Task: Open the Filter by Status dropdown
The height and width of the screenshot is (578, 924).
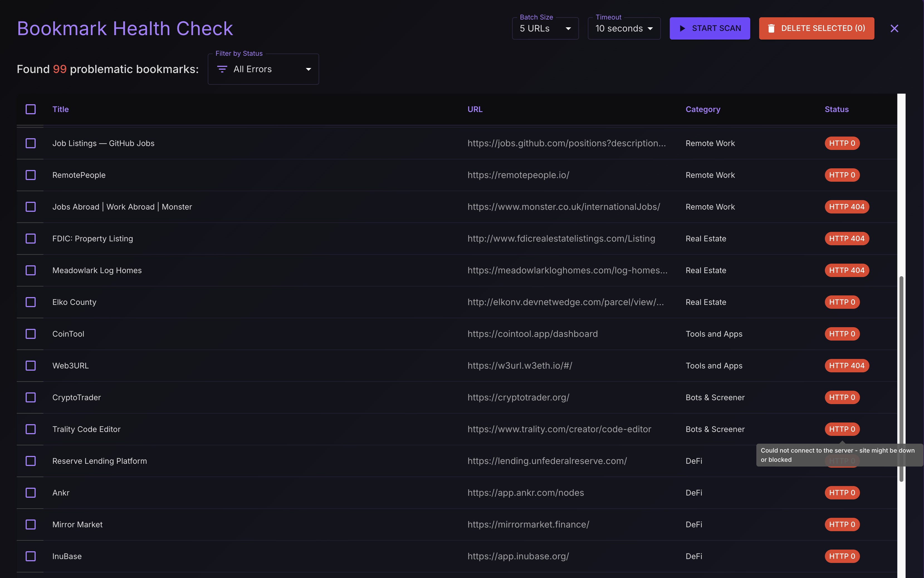Action: 263,69
